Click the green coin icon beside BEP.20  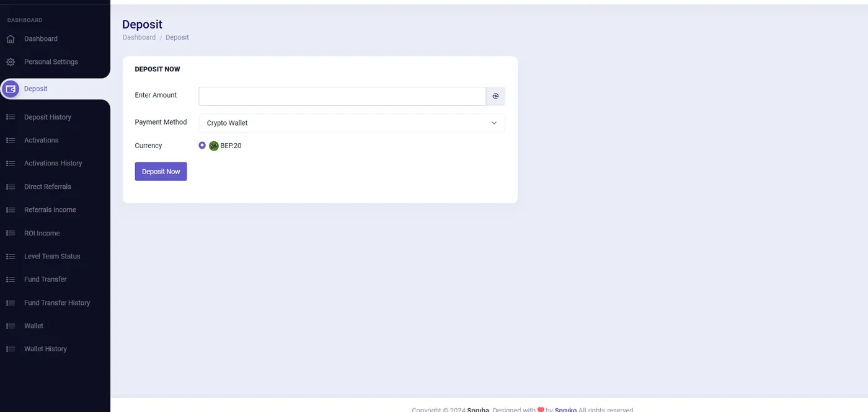click(x=214, y=146)
